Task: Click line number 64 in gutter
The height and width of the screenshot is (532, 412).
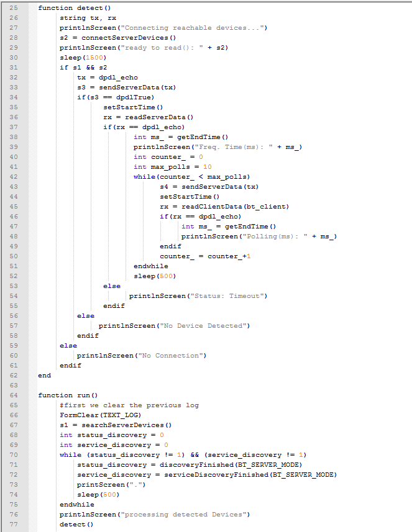Action: [14, 395]
